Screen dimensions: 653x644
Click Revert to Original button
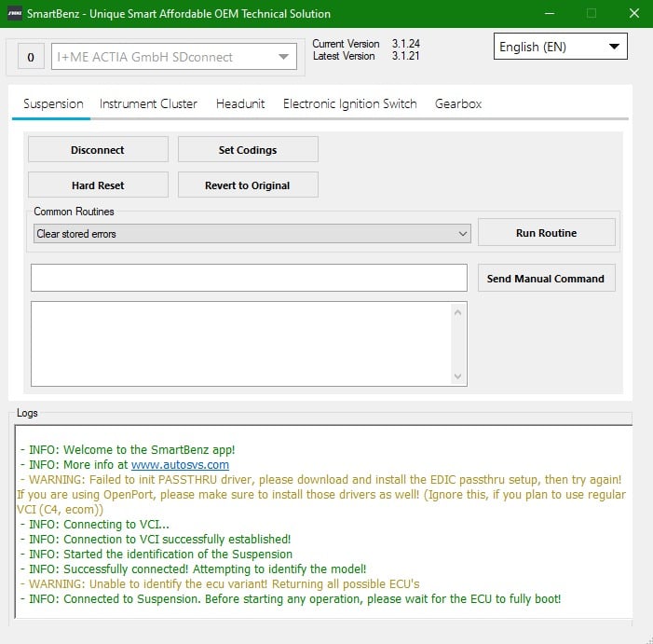tap(248, 185)
